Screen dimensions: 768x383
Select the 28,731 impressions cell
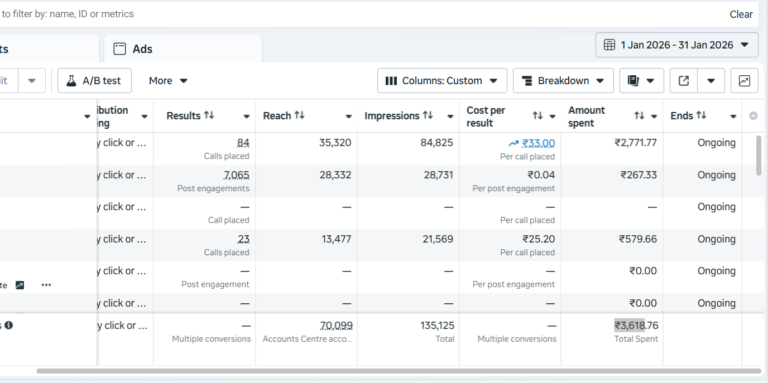[x=437, y=175]
